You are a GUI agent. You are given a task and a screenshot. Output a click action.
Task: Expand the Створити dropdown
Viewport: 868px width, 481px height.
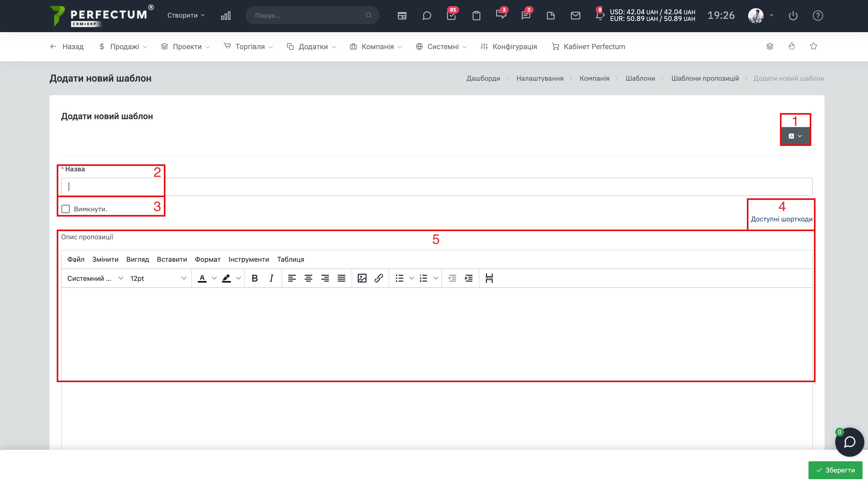coord(186,15)
